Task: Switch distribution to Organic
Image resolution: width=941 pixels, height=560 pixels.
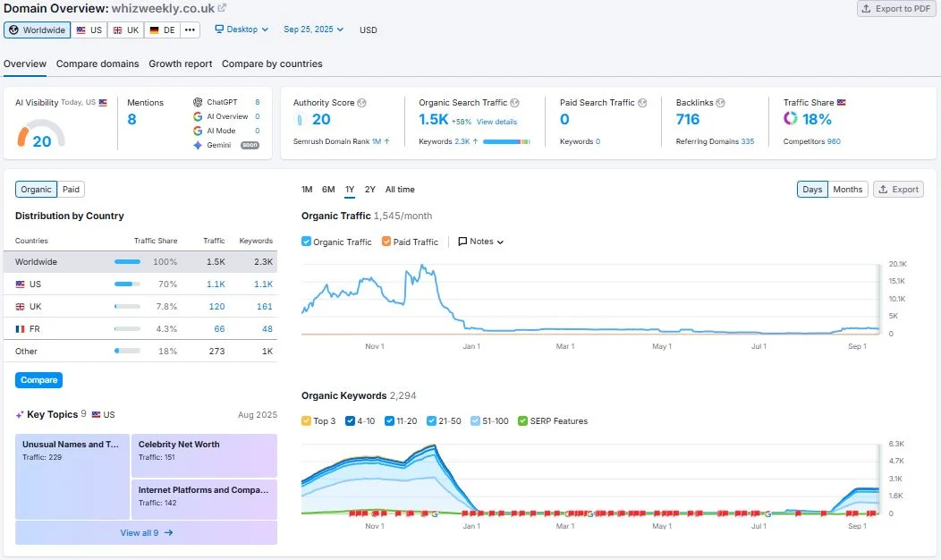Action: [36, 190]
